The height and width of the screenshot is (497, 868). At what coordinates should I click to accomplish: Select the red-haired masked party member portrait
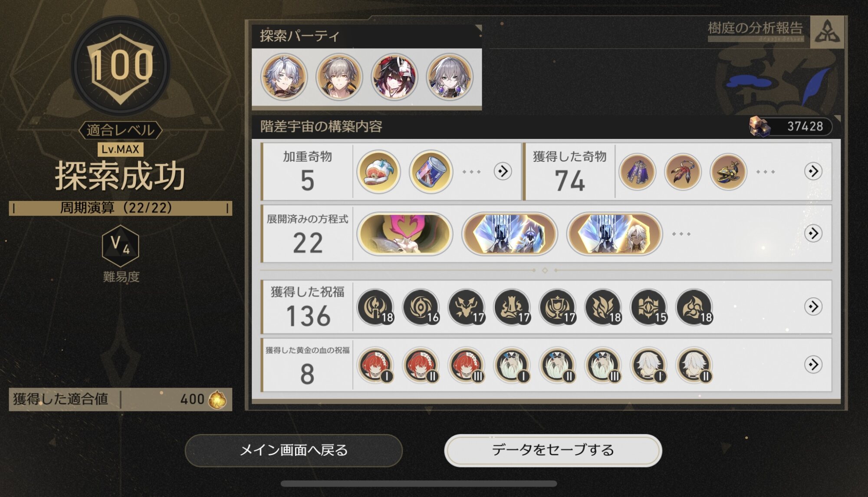394,77
